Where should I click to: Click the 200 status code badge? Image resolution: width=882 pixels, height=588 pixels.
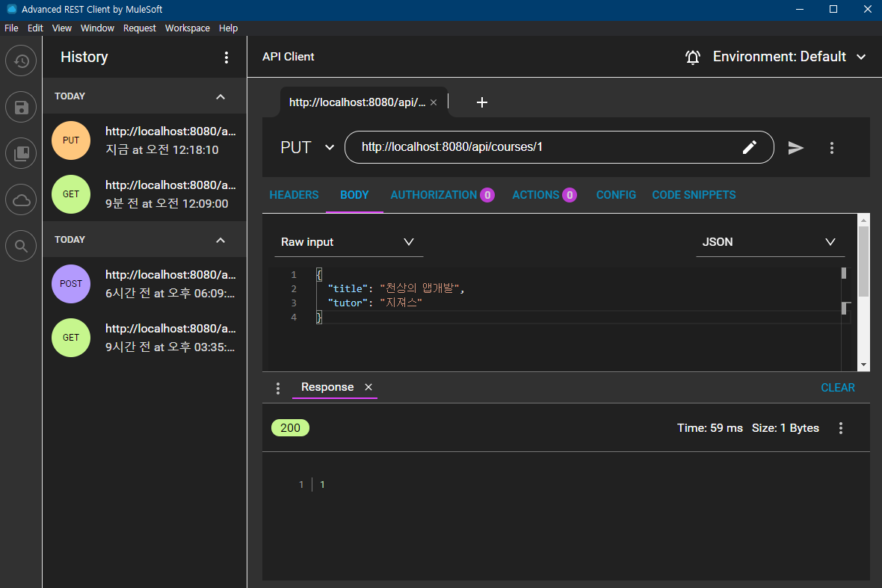[x=290, y=428]
